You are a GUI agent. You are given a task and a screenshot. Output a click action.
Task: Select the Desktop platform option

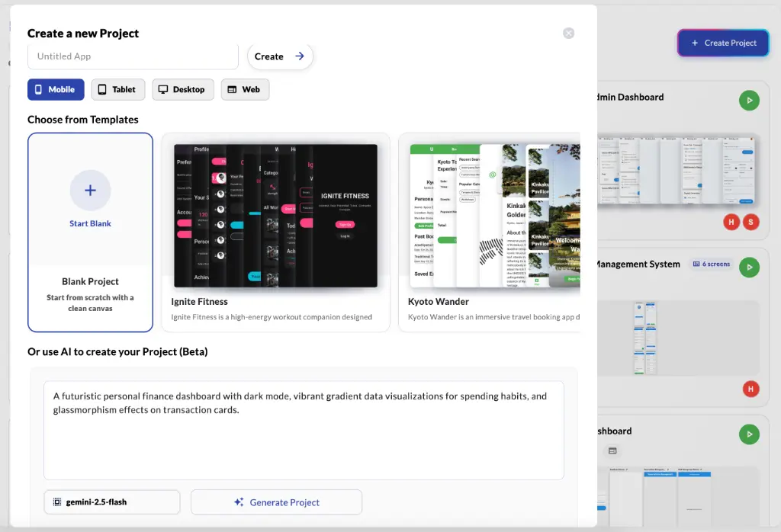click(183, 90)
